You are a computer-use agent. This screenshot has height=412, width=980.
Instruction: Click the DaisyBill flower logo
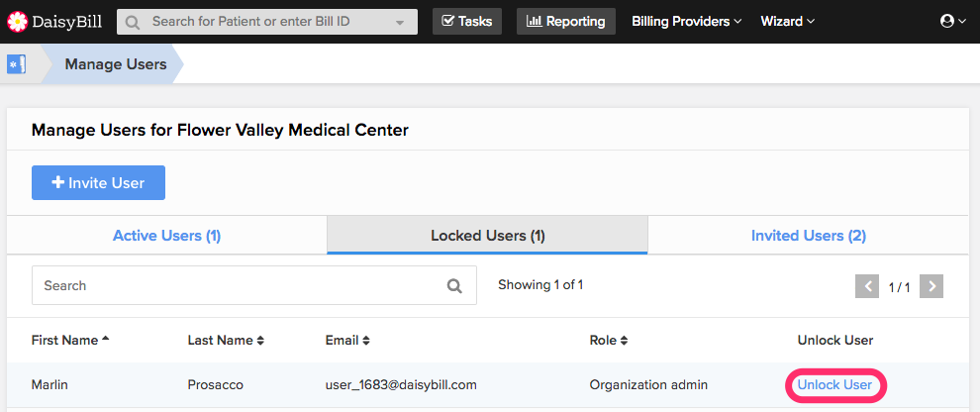pyautogui.click(x=18, y=21)
